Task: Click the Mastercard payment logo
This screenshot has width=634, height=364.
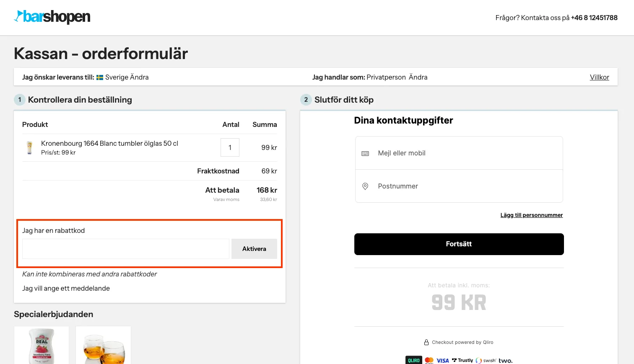Action: click(x=429, y=360)
